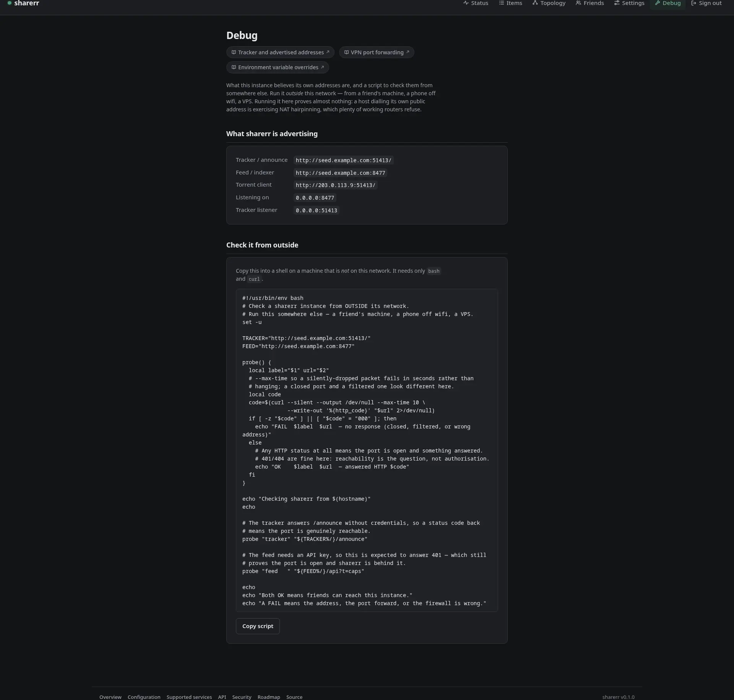Image resolution: width=734 pixels, height=700 pixels.
Task: Click the '#!/usr/bin/env bash' script line
Action: (x=273, y=298)
